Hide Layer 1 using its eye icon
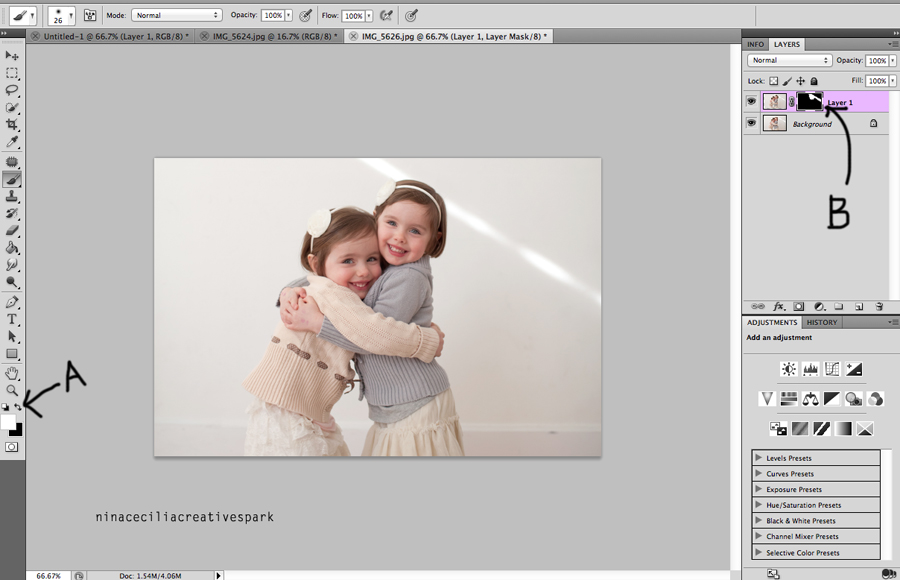The width and height of the screenshot is (900, 580). (752, 101)
